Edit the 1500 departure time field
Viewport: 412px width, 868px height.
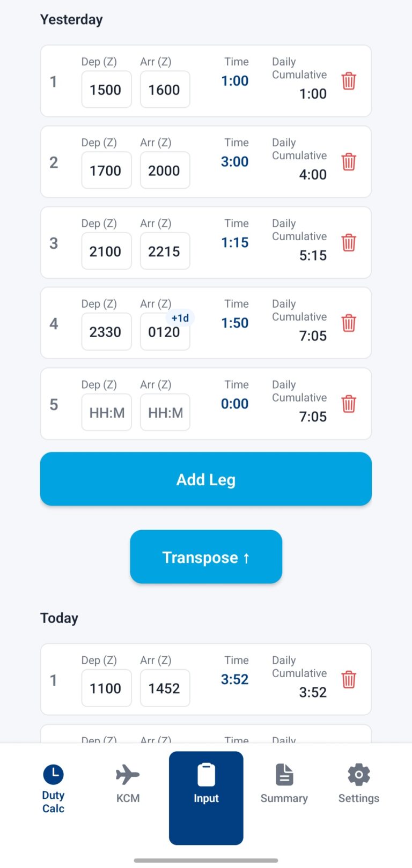click(x=106, y=90)
